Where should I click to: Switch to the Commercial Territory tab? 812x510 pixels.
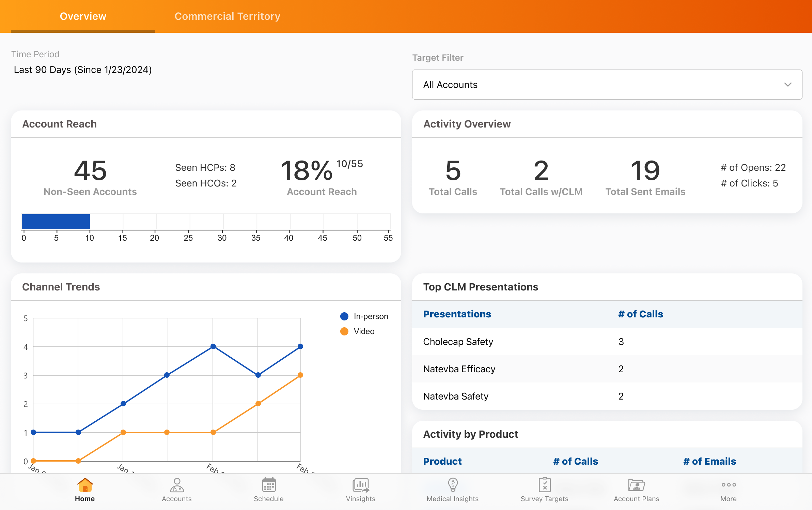click(227, 16)
